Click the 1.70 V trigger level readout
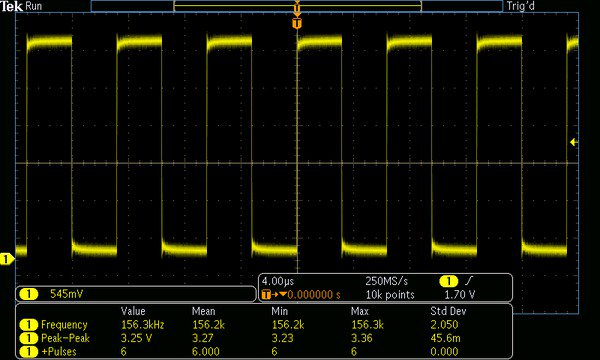600x360 pixels. point(460,295)
